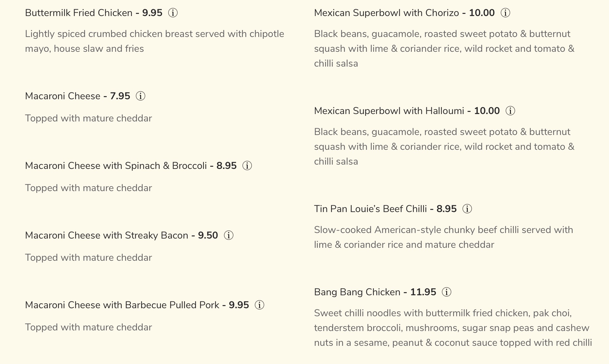Select Mexican Superbowl with Chorizo heading

pyautogui.click(x=386, y=13)
